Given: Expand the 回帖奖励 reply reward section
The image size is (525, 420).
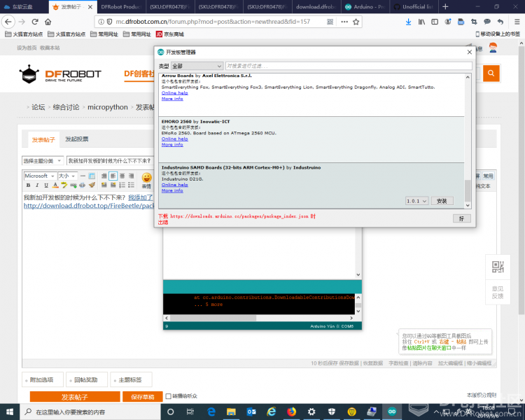Looking at the screenshot, I should 87,379.
